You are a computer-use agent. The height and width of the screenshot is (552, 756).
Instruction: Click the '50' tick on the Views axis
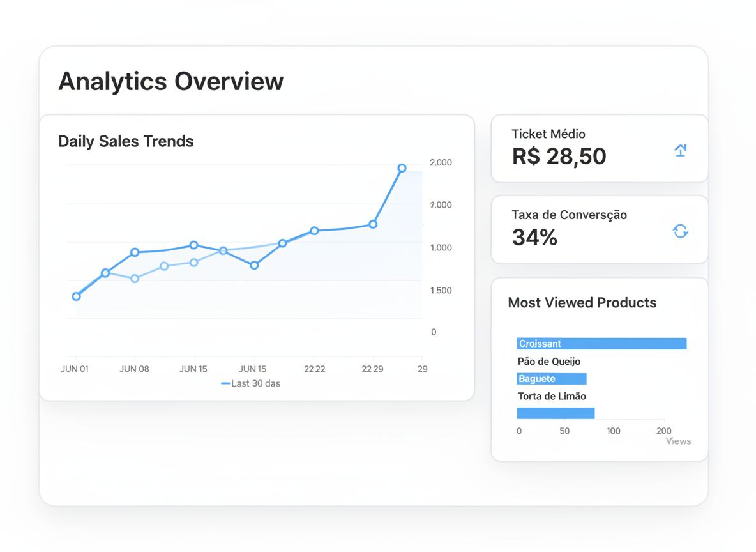click(x=564, y=431)
